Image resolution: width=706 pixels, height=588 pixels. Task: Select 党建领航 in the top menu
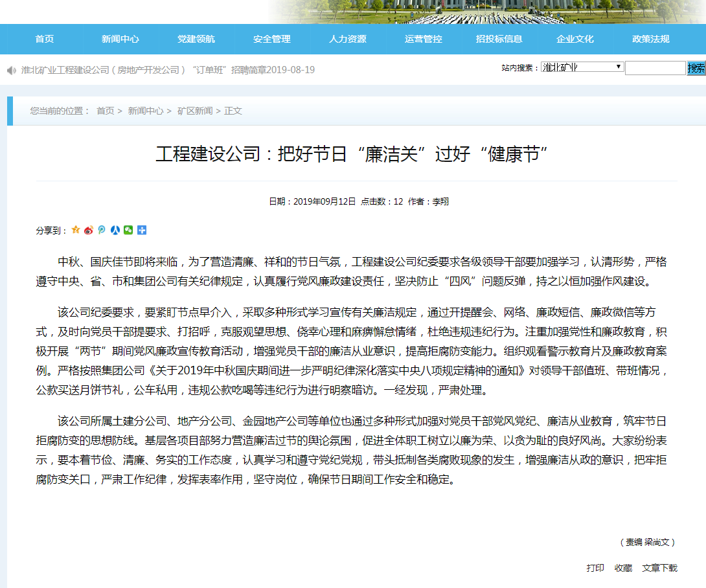click(196, 39)
